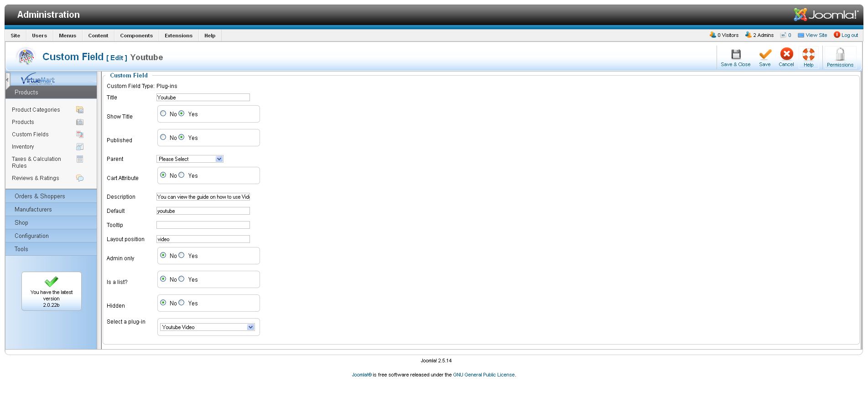Screen dimensions: 868x402
Task: Click the messages count icon
Action: [783, 35]
